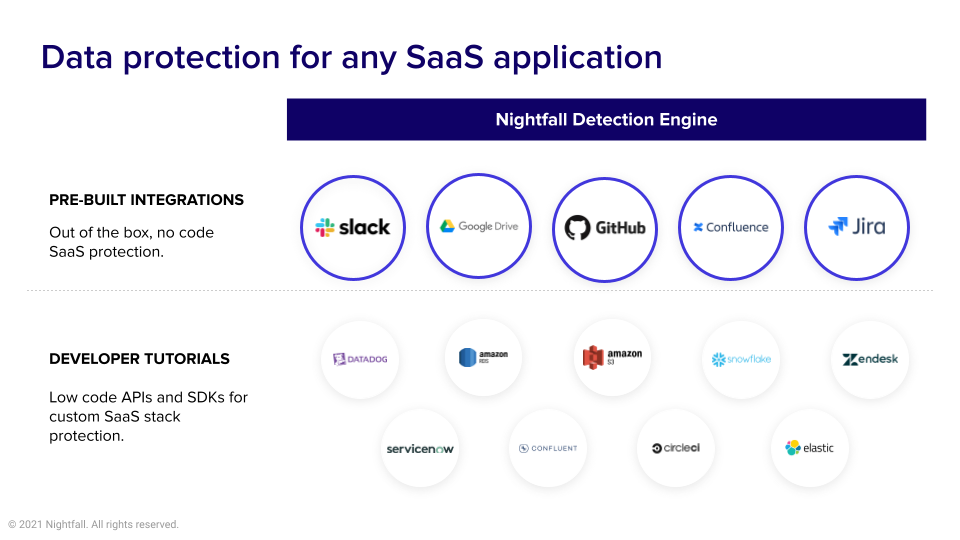Select the CircleCI logo
The image size is (960, 540).
point(676,448)
